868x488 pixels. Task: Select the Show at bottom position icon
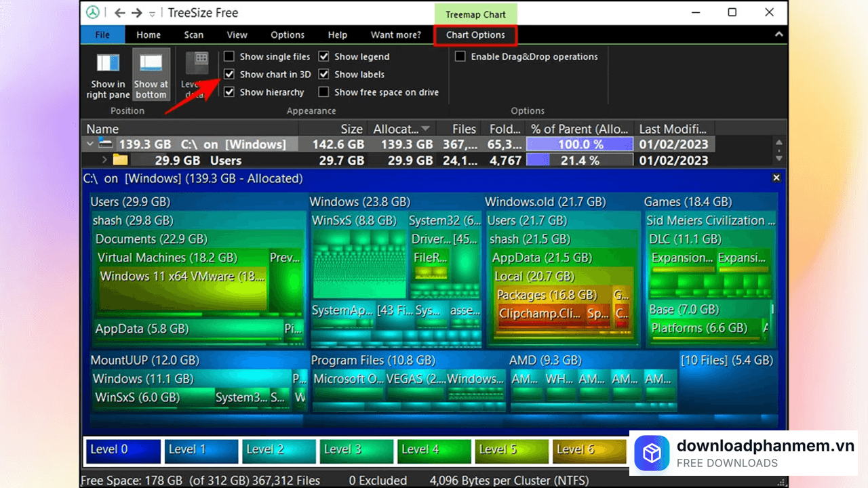[x=151, y=64]
